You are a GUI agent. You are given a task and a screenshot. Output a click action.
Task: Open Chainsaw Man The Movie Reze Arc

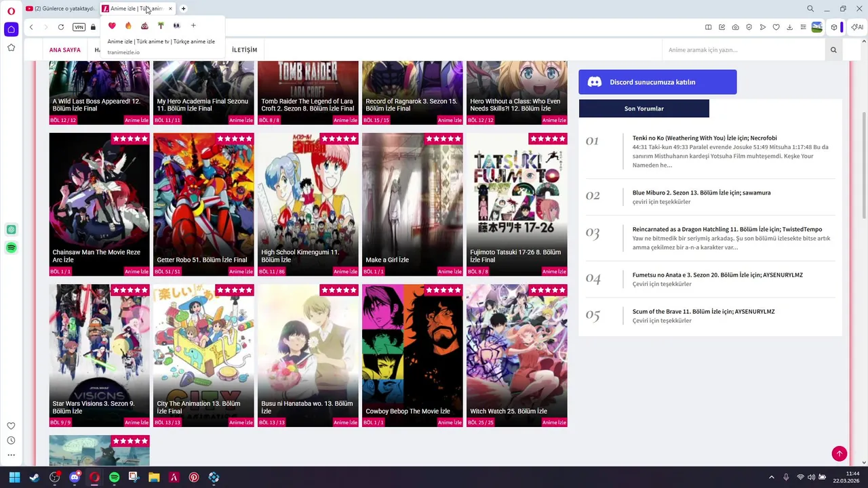[x=99, y=204]
